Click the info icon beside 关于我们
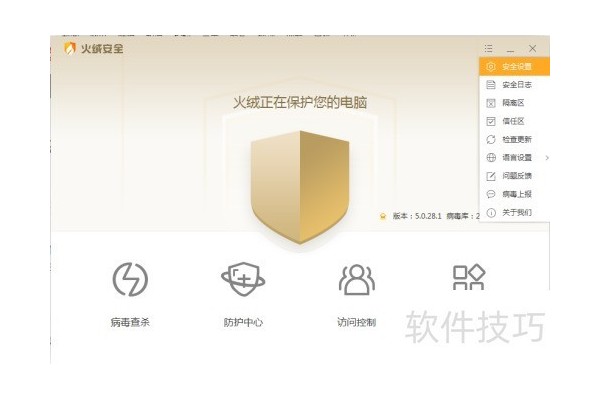 491,212
